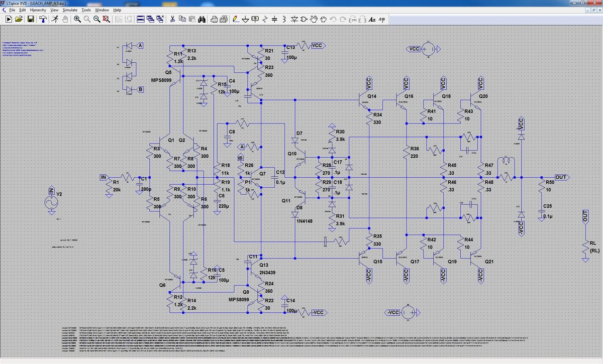Open the Hierarchy menu
The image size is (603, 364).
pyautogui.click(x=38, y=10)
